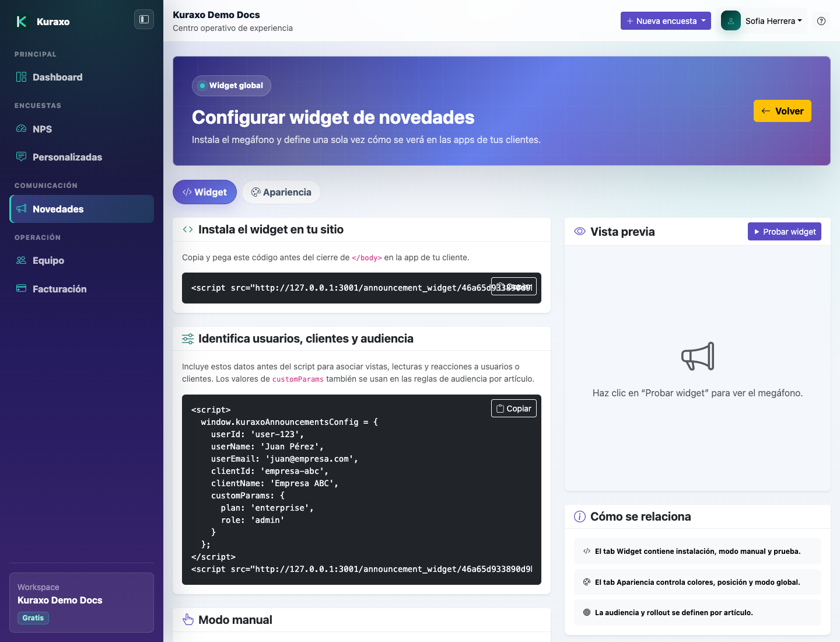Open Facturación in the sidebar
840x642 pixels.
point(82,289)
